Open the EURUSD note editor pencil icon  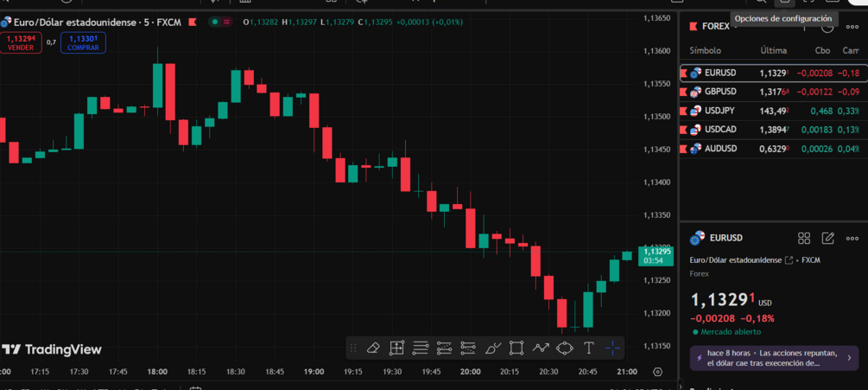point(827,238)
